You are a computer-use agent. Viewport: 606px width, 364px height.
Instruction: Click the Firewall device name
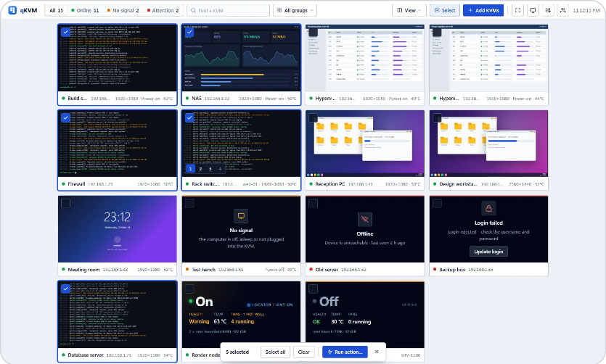76,184
